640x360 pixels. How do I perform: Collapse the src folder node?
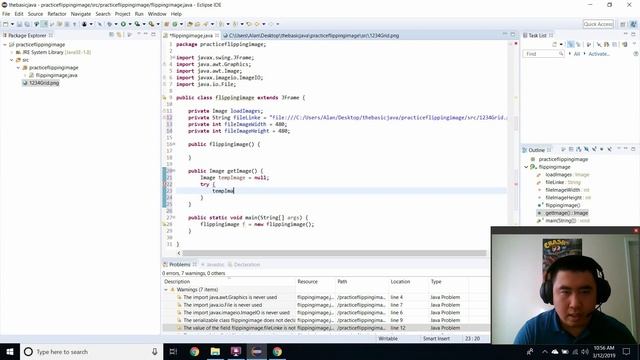click(12, 60)
